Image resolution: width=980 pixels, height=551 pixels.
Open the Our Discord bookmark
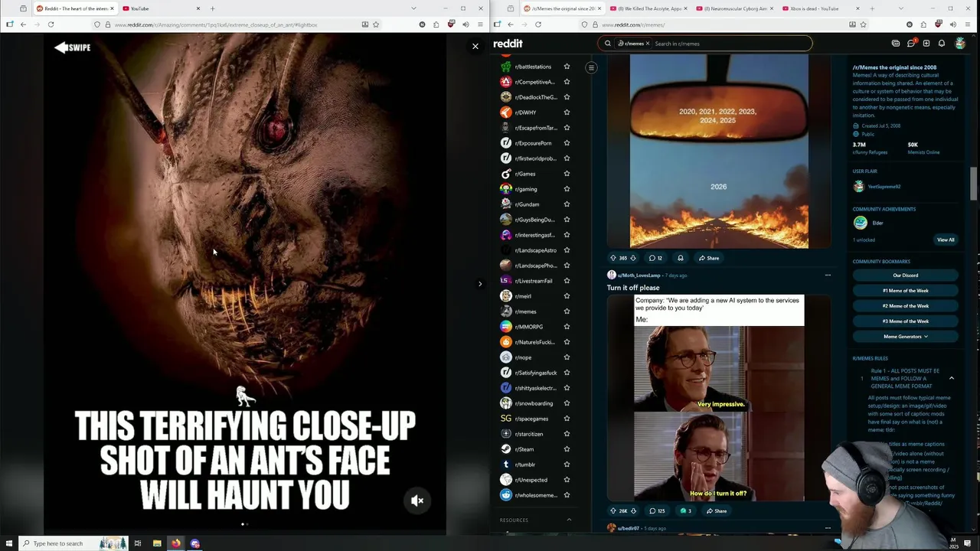pyautogui.click(x=905, y=275)
